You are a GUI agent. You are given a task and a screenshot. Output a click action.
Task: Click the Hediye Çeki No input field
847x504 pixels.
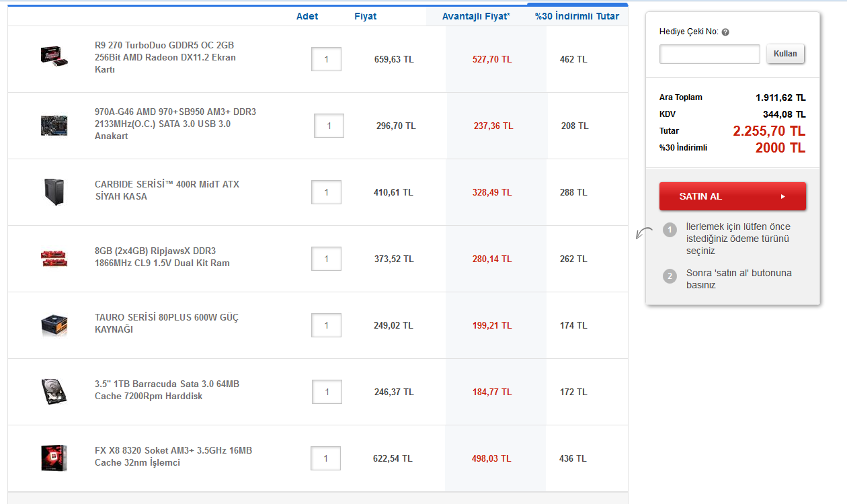coord(710,54)
